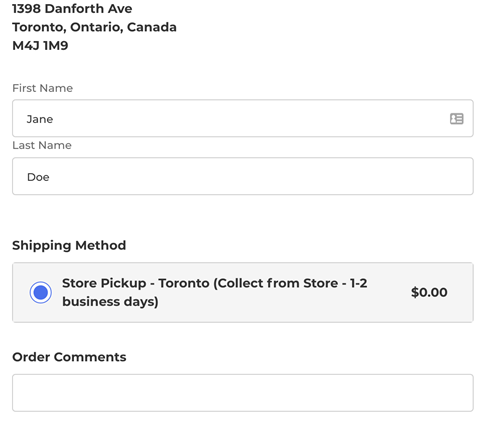Click empty space right of Doe

tap(260, 176)
